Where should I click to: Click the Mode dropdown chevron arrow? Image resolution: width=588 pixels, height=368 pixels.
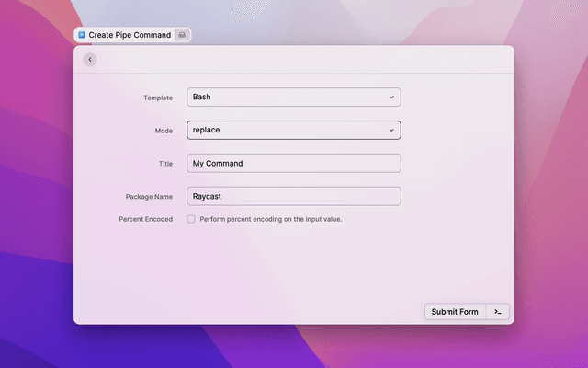click(391, 130)
